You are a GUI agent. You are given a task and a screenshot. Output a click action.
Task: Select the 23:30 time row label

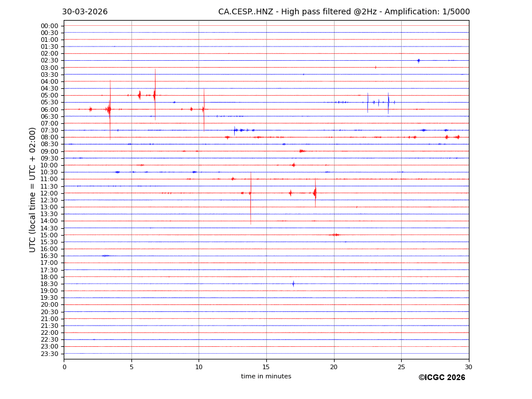[x=49, y=354]
